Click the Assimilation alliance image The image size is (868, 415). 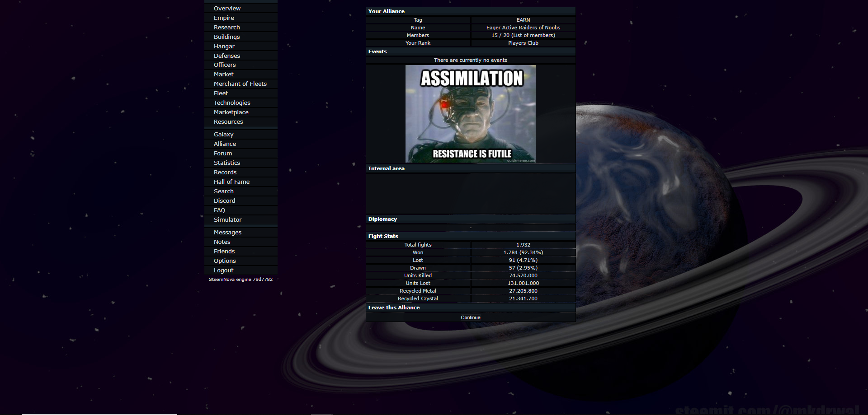[x=471, y=114]
